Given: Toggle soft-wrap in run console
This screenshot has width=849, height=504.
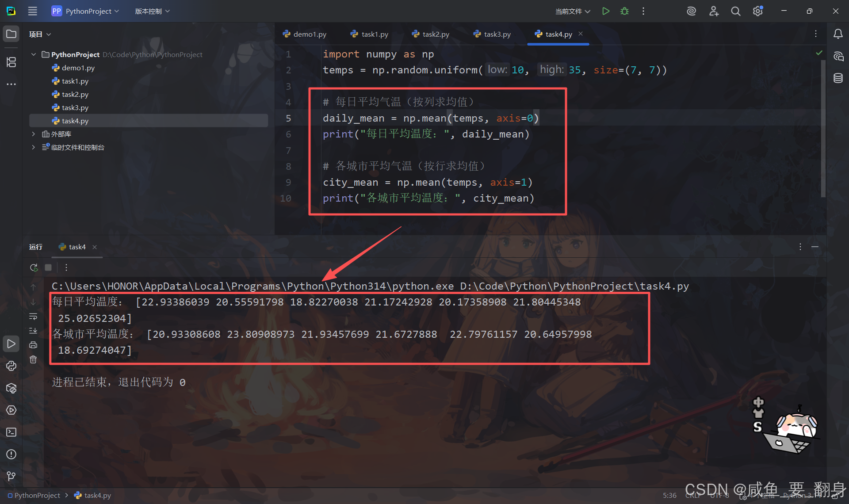Looking at the screenshot, I should coord(33,317).
